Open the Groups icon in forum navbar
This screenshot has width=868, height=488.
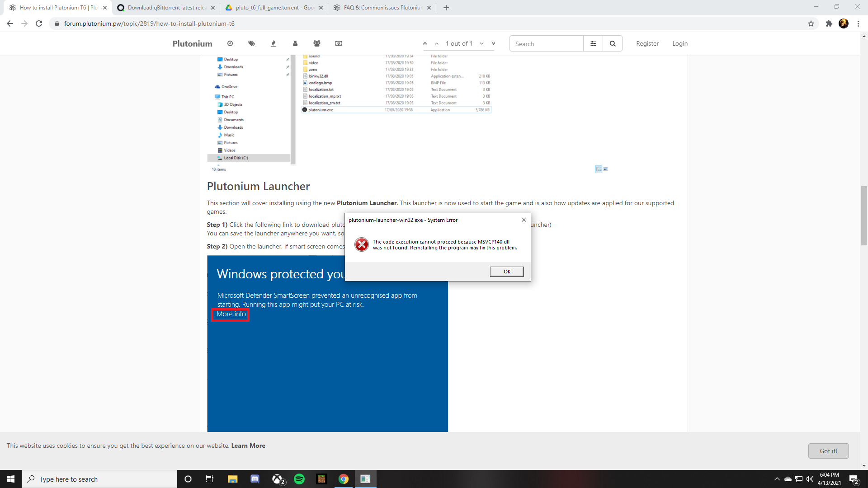pos(317,43)
